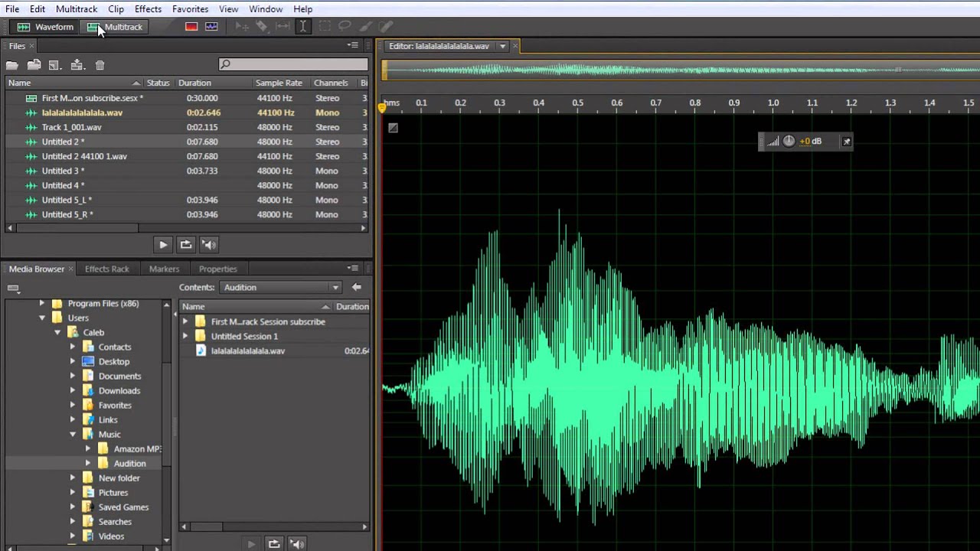Click Insert into Multitrack icon

(x=77, y=65)
